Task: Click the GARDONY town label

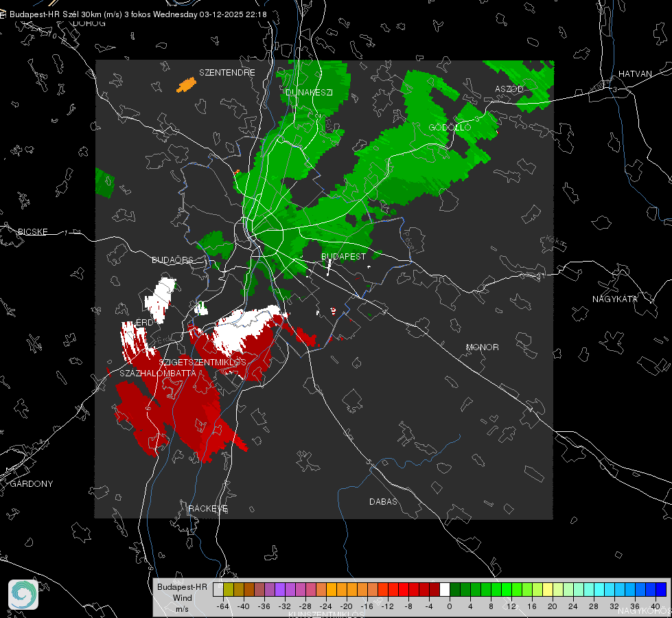Action: (32, 484)
